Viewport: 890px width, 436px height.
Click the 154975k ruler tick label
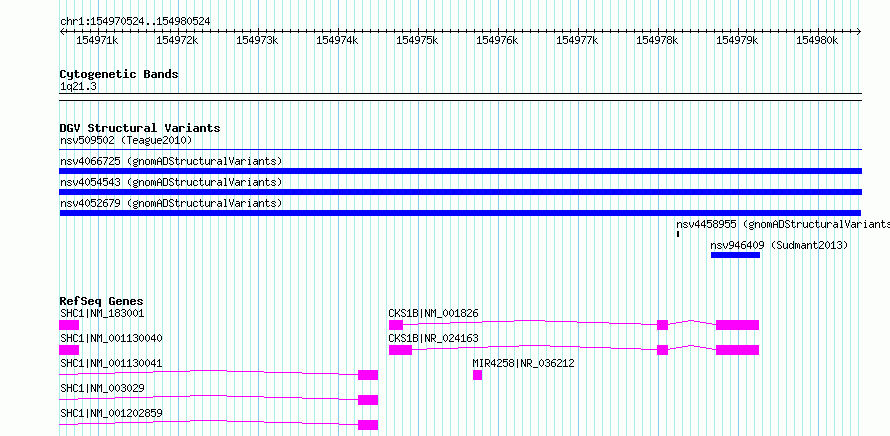417,40
